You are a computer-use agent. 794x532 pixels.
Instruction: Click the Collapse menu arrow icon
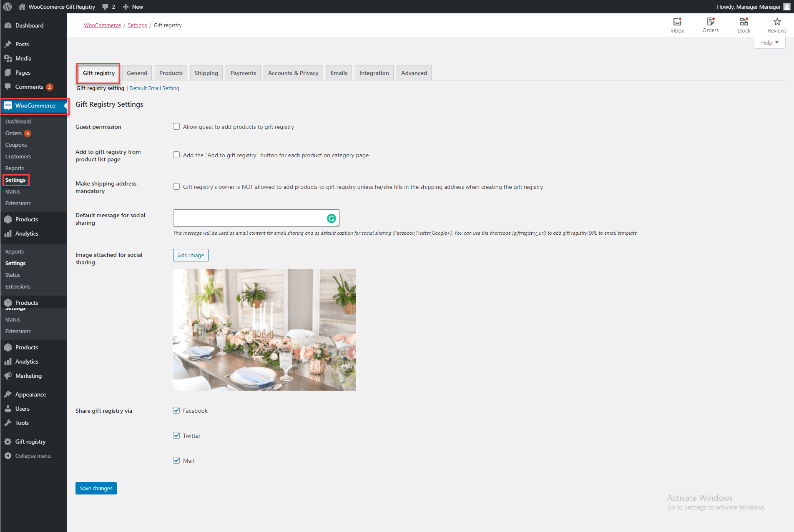tap(8, 456)
